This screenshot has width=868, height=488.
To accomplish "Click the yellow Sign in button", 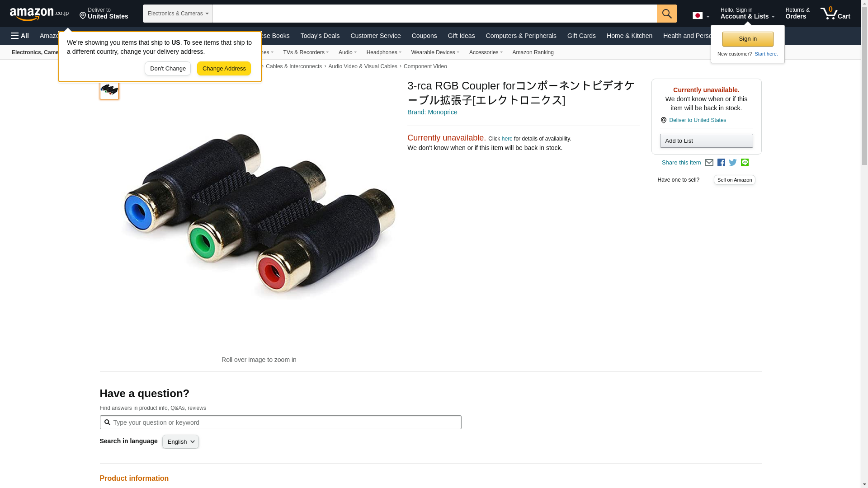I will point(748,39).
